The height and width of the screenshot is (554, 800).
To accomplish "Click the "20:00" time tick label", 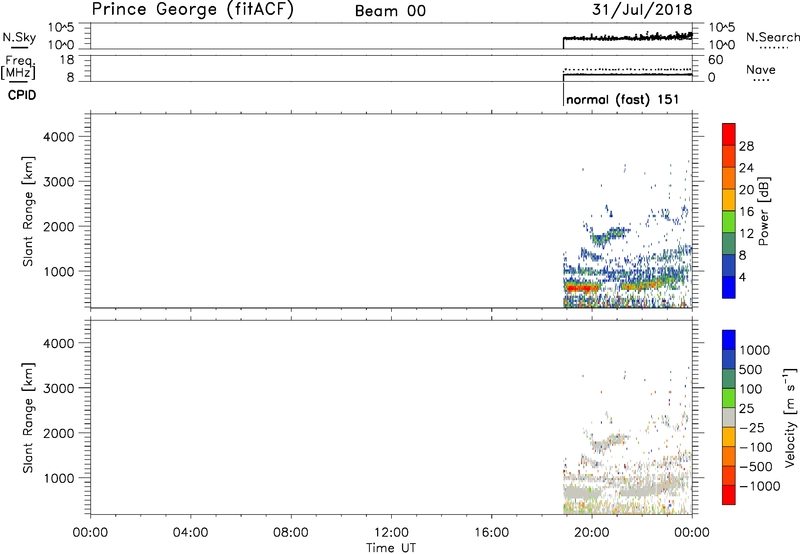I will pos(591,533).
